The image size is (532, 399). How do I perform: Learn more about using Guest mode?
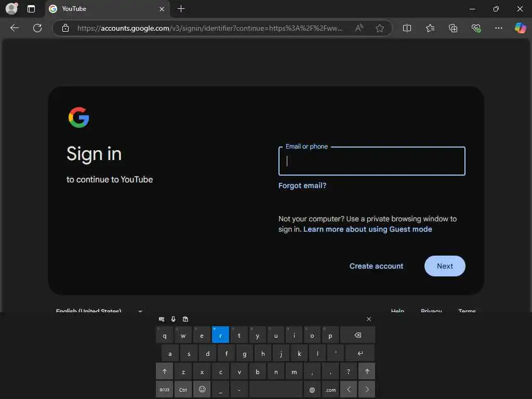pos(367,229)
